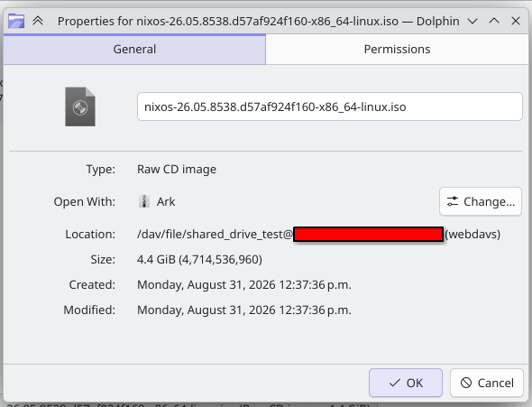
Task: Click the file name input field
Action: [330, 106]
